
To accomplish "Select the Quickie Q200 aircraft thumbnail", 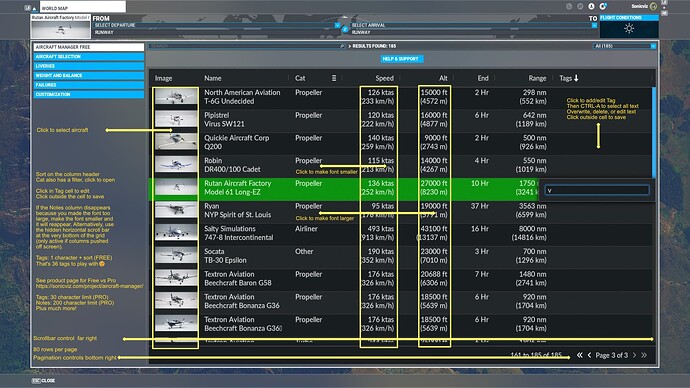I will tap(176, 142).
